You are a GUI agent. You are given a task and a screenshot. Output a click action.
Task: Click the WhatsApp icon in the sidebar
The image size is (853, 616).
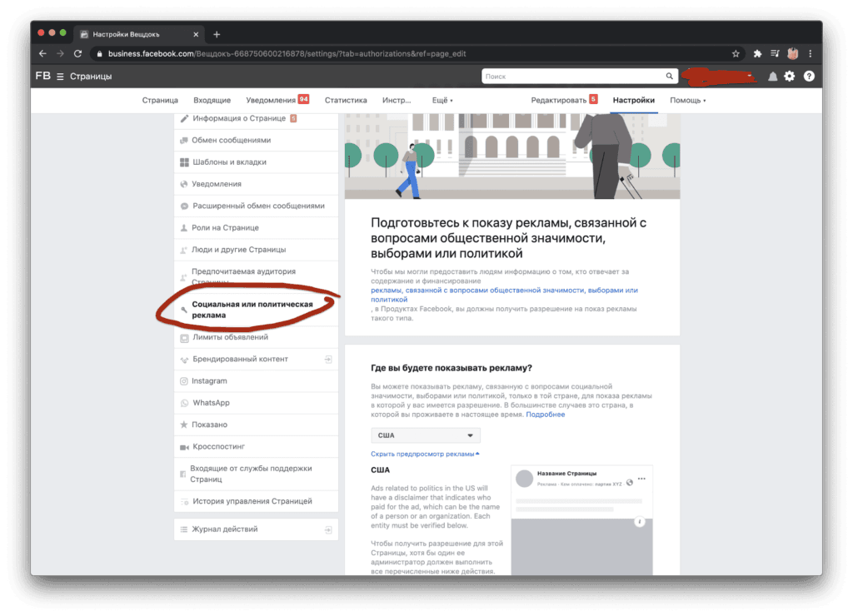tap(184, 403)
